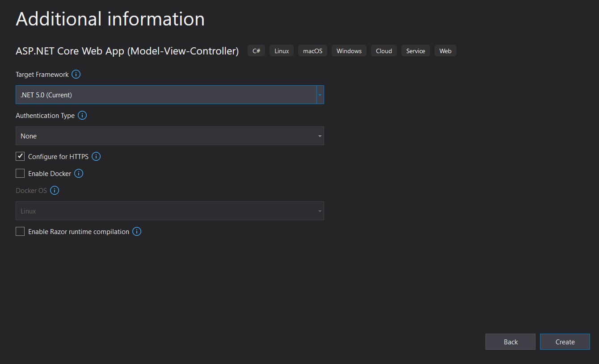Screen dimensions: 599x364
Task: Check the Enable Docker checkbox
Action: pos(20,173)
